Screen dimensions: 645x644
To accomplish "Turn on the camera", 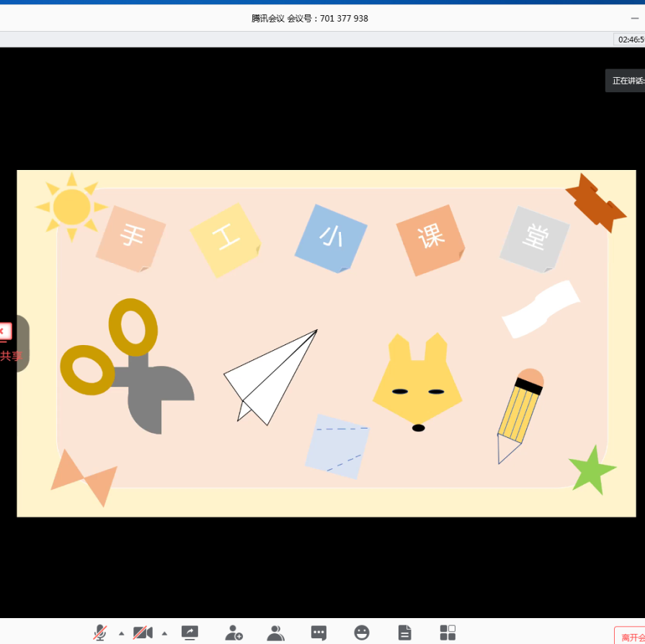I will tap(143, 632).
